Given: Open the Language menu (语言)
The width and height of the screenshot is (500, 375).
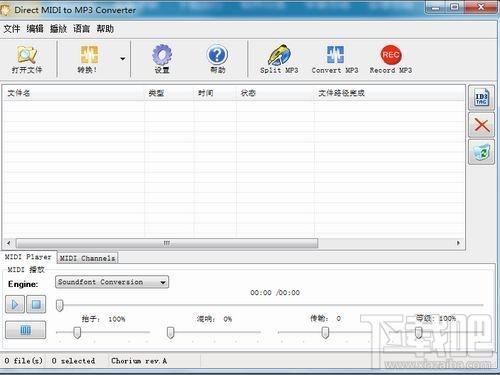Looking at the screenshot, I should point(82,29).
